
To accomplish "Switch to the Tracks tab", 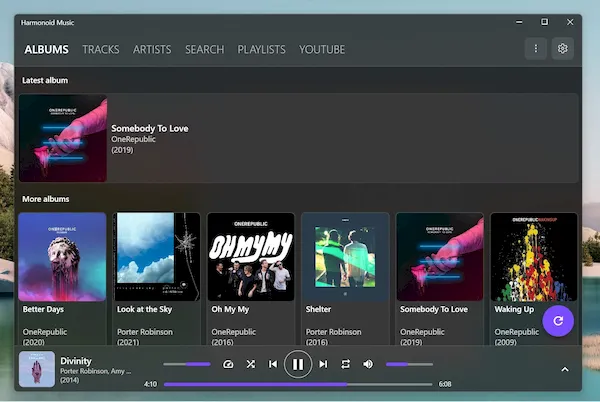I will (x=101, y=49).
